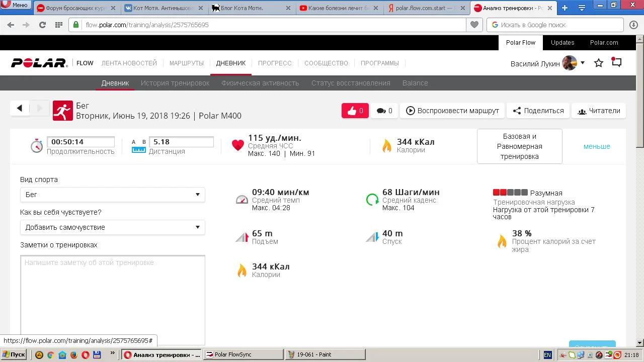Open user menu arrow next to Василий Лукин
The image size is (644, 362).
tap(583, 63)
